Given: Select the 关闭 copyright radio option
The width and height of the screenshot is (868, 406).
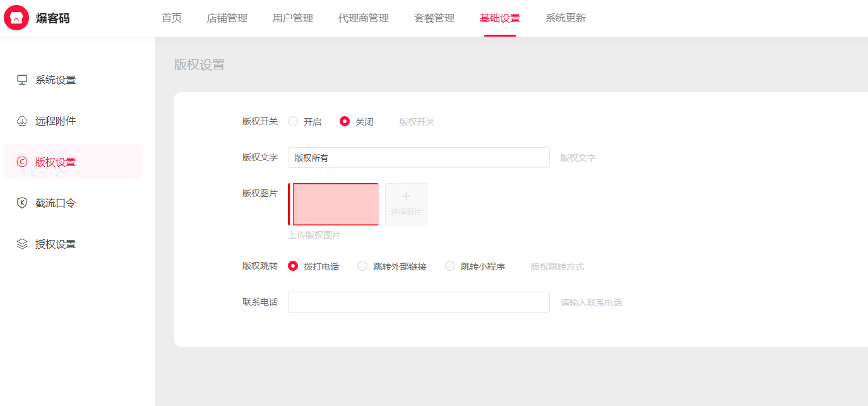Looking at the screenshot, I should (345, 121).
